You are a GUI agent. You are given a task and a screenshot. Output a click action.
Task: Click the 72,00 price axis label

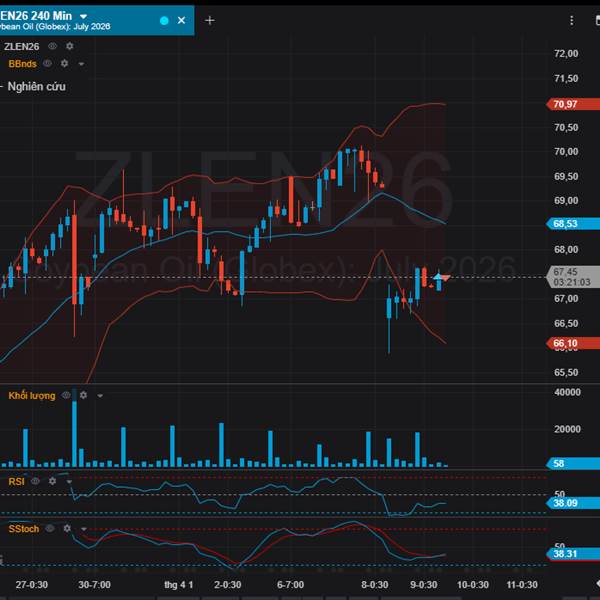point(566,54)
